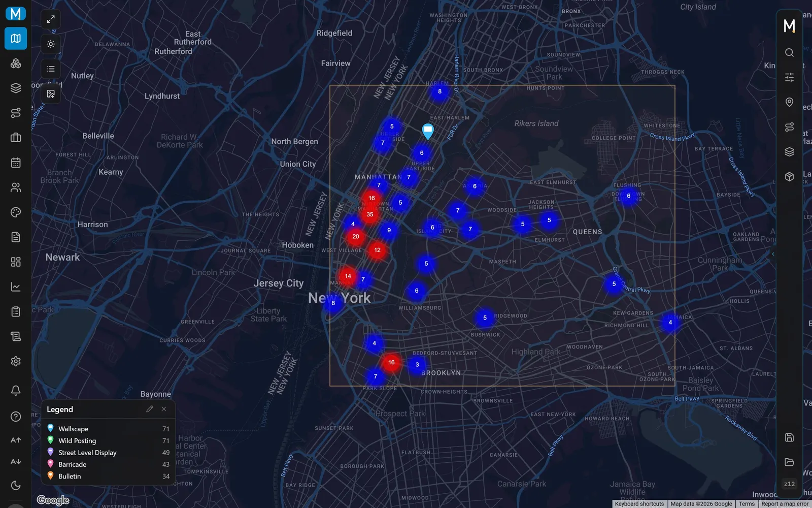Open the users icon in the left sidebar
Viewport: 812px width, 508px height.
(16, 187)
